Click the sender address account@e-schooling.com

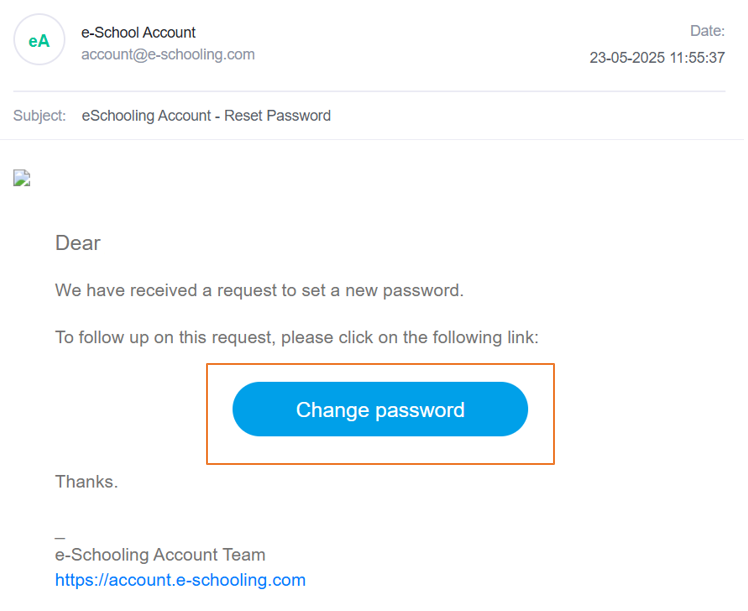coord(168,54)
